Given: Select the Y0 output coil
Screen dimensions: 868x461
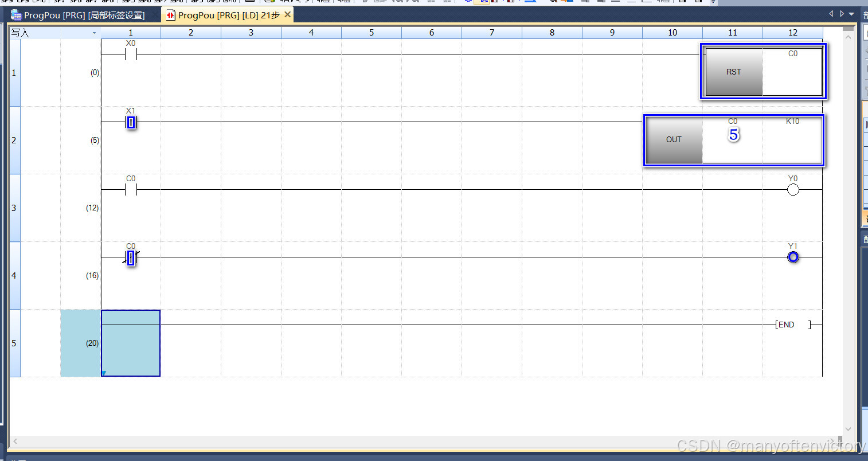Looking at the screenshot, I should pos(793,190).
